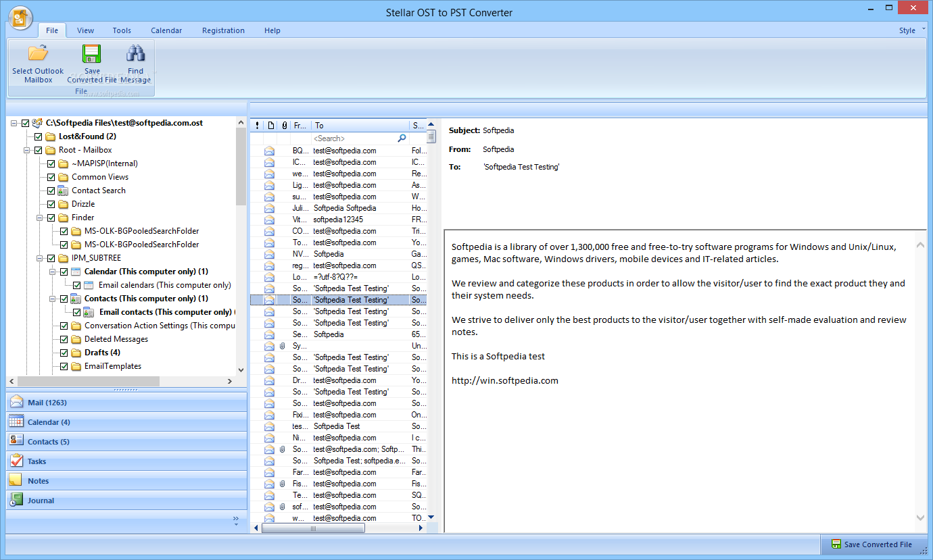Open the Calendar (4) navigation button
Screen dimensions: 933x560
pos(126,422)
